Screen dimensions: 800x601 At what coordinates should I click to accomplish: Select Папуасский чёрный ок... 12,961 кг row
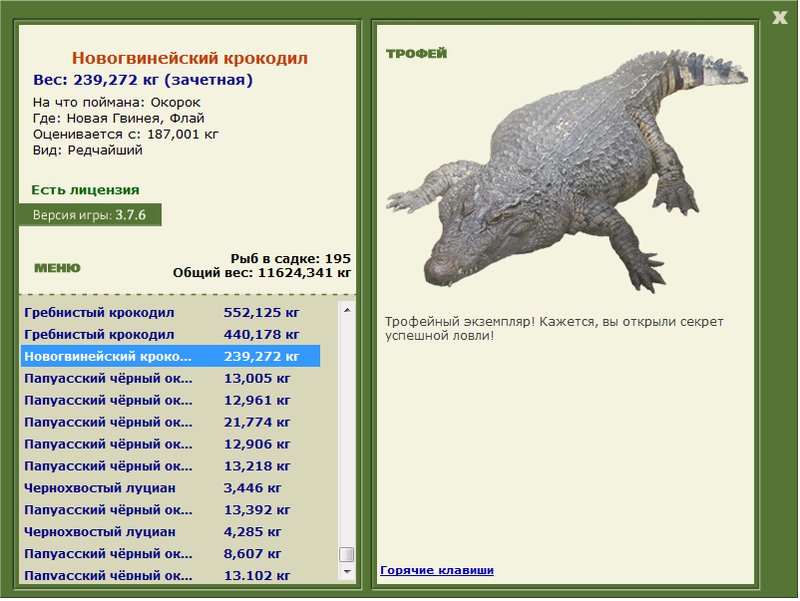(170, 400)
